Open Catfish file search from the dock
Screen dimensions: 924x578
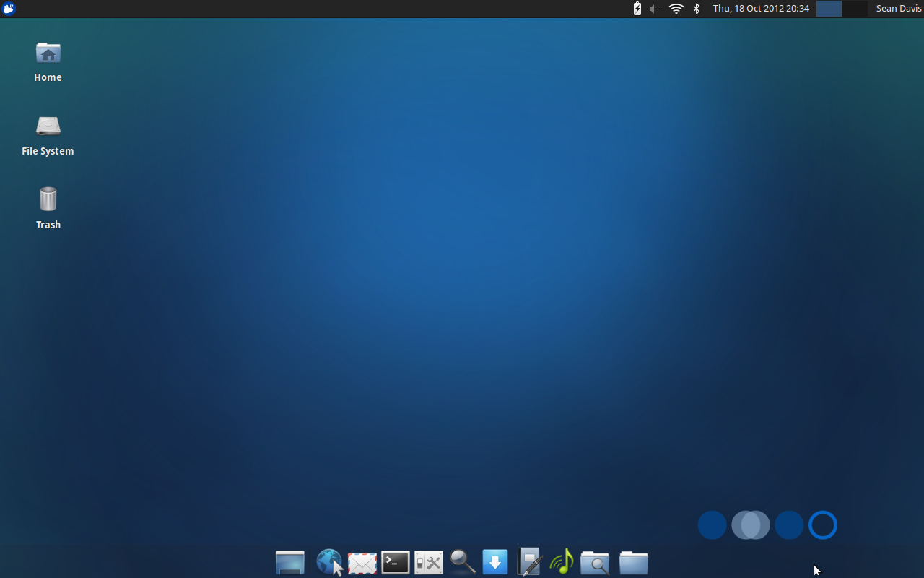click(x=595, y=562)
